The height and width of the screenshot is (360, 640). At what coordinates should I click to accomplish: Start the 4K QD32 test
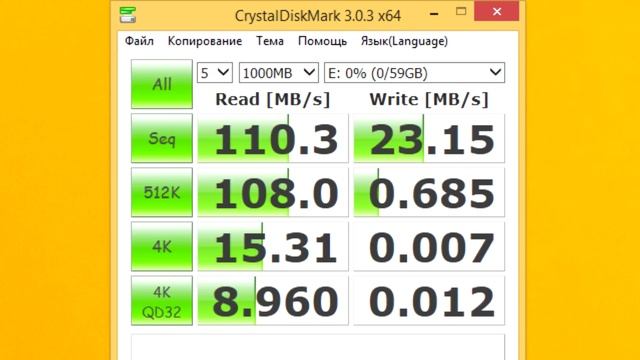[x=162, y=301]
